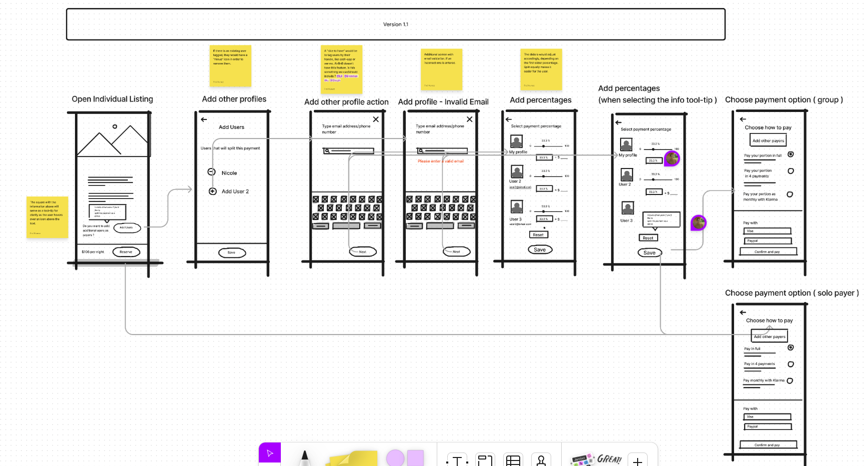
Task: Click the collaborator avatar beside the tooltip frame
Action: 699,223
